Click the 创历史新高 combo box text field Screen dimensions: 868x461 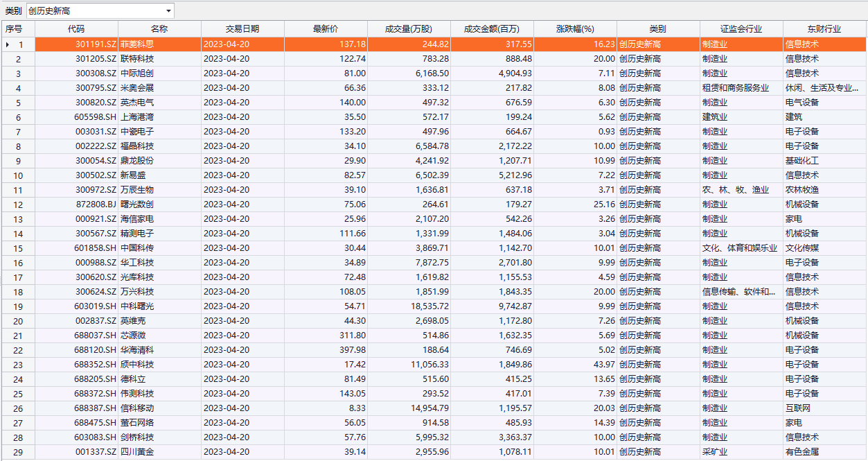[x=94, y=11]
